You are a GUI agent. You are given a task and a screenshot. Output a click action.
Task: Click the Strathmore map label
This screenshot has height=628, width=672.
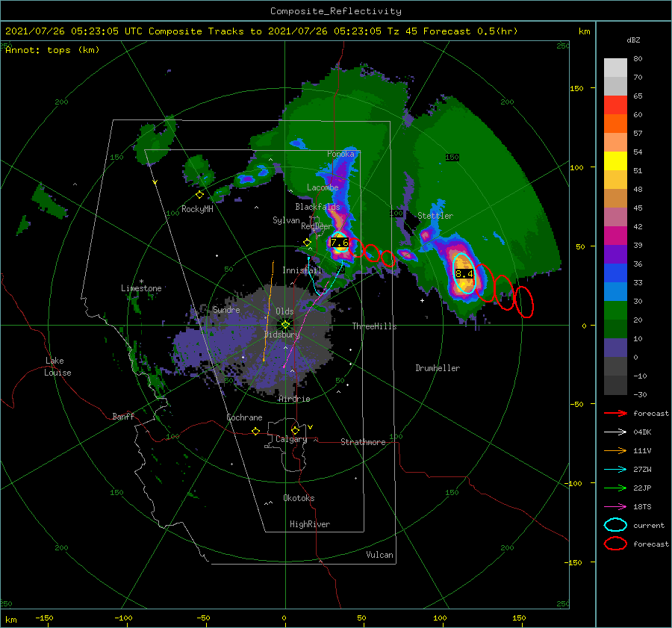(x=363, y=442)
